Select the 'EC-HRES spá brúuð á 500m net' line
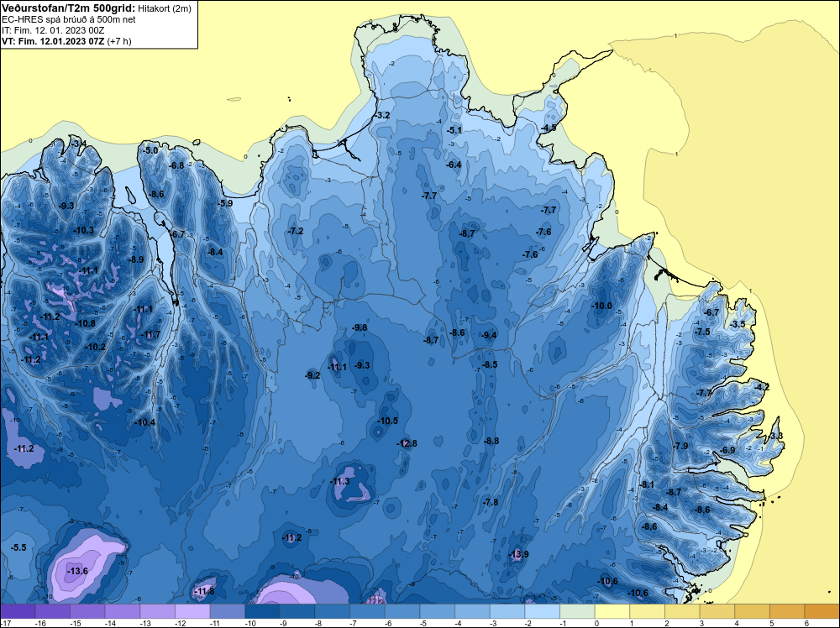This screenshot has width=840, height=628. (x=69, y=19)
